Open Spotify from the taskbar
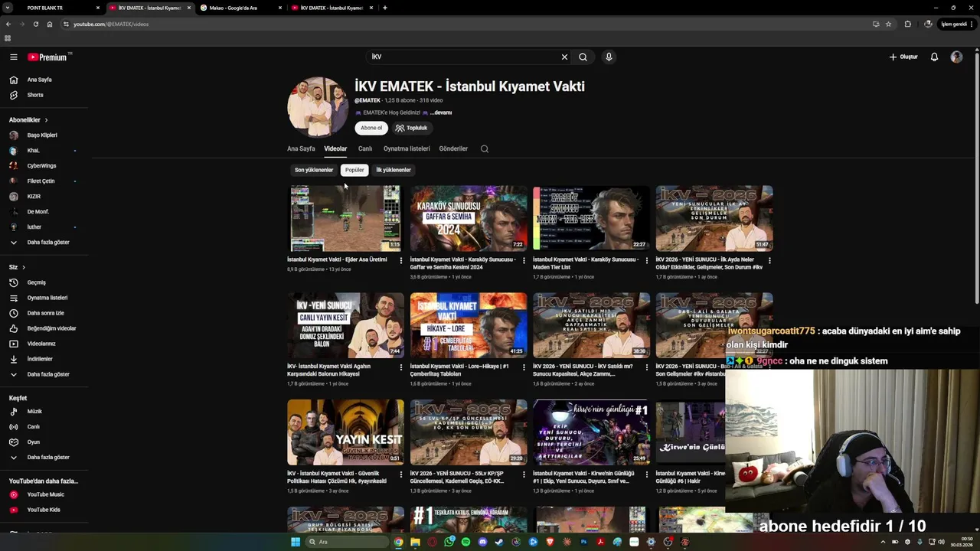The height and width of the screenshot is (551, 980). (465, 542)
